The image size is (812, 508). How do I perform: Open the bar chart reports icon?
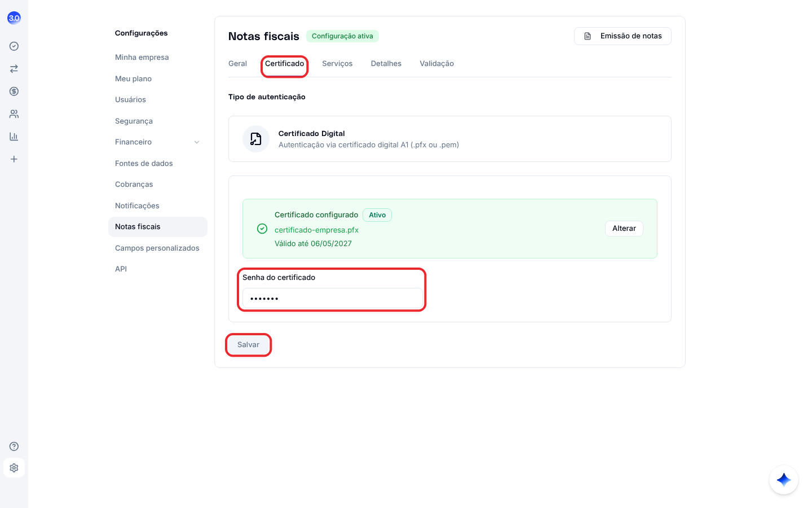click(x=14, y=137)
